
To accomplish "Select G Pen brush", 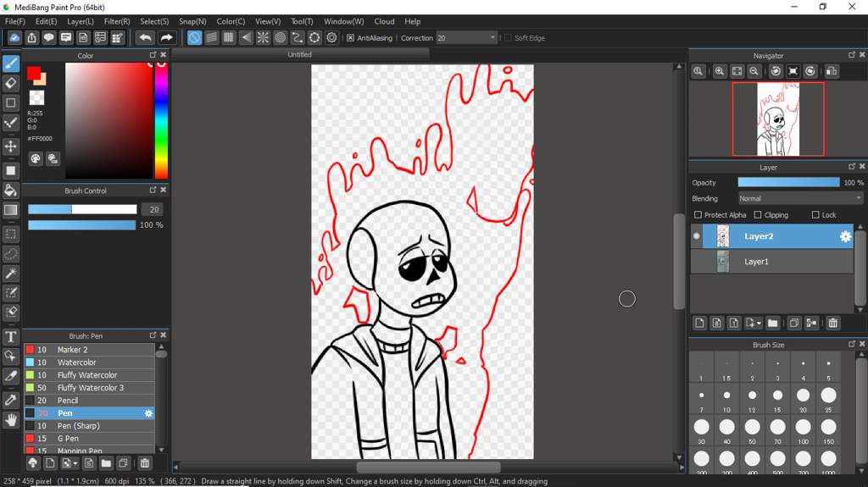I will 89,439.
